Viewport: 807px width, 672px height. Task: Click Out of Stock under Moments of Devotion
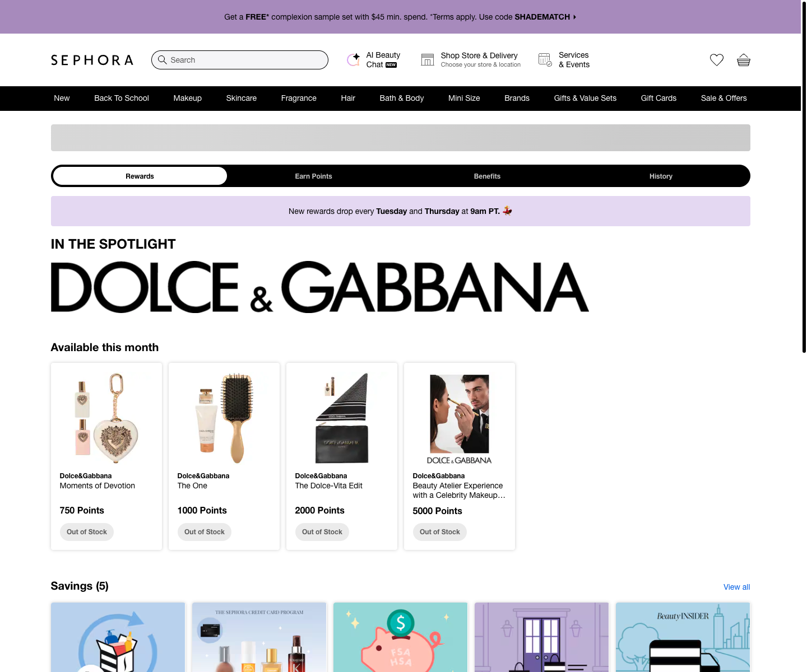[x=87, y=532]
